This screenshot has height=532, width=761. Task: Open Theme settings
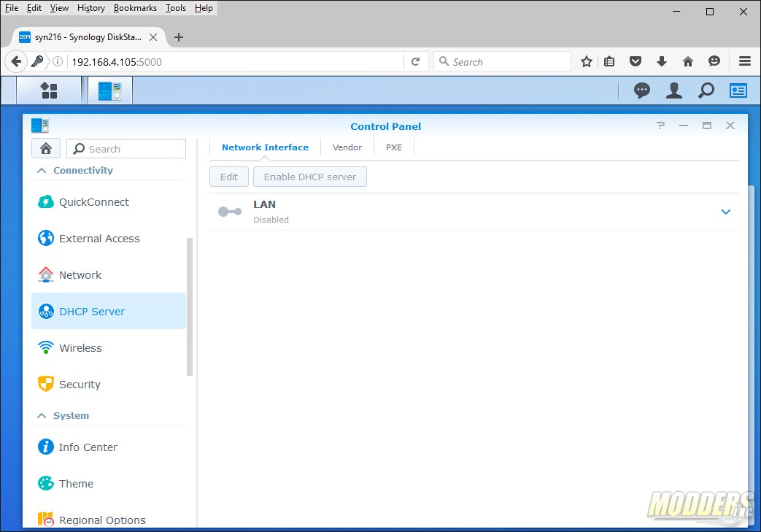tap(109, 483)
